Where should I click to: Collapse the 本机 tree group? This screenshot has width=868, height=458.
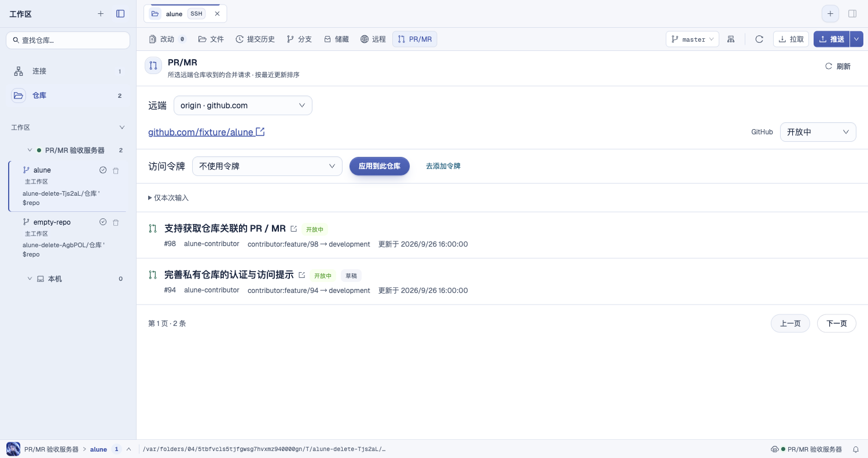(x=30, y=279)
